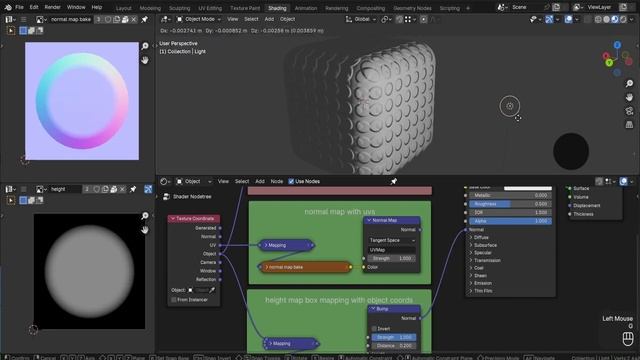Click pan hand icon in height image editor

pos(145,230)
